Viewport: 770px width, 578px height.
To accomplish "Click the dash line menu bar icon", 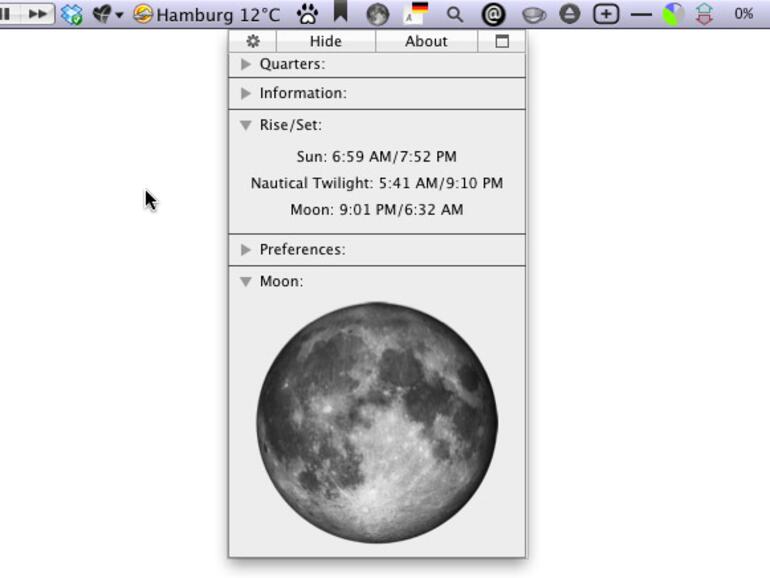I will pyautogui.click(x=641, y=15).
